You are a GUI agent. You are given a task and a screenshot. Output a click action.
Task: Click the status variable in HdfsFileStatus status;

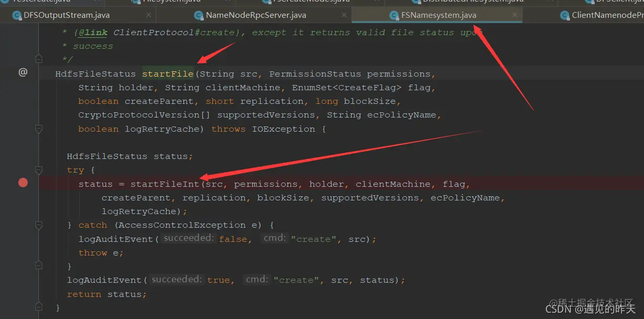pos(171,156)
